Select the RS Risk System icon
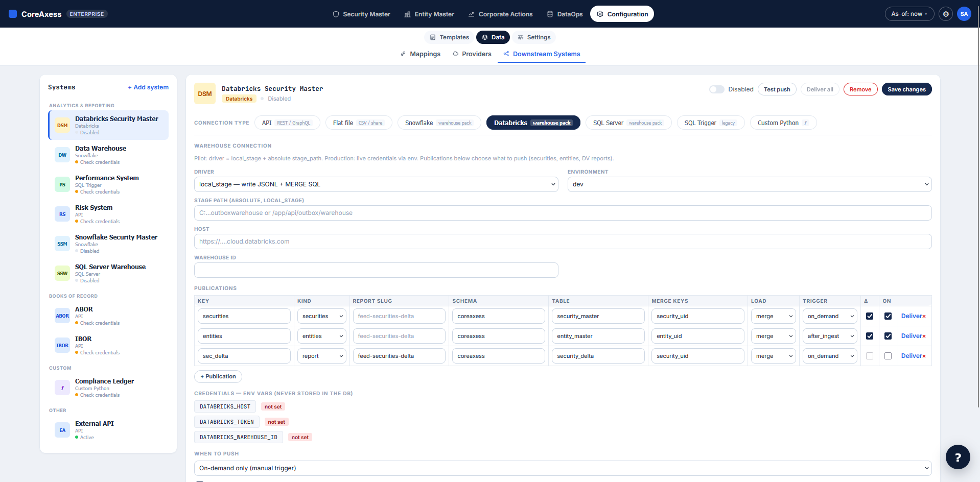The width and height of the screenshot is (980, 482). point(62,214)
